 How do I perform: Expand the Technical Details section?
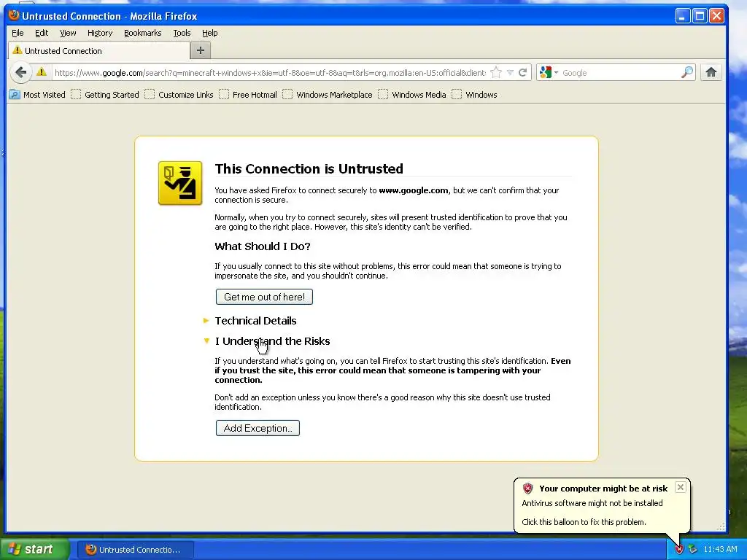coord(250,321)
